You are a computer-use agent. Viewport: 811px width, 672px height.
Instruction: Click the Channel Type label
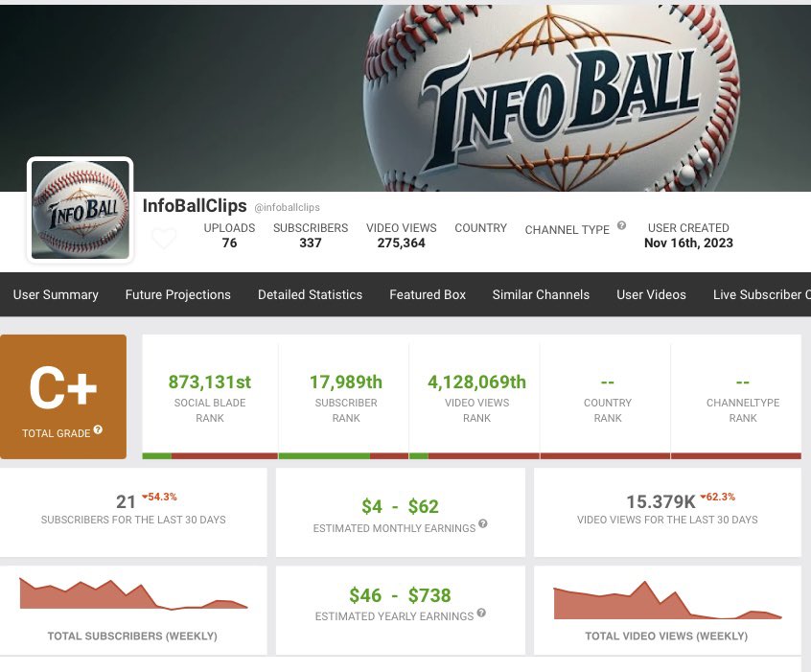point(567,230)
